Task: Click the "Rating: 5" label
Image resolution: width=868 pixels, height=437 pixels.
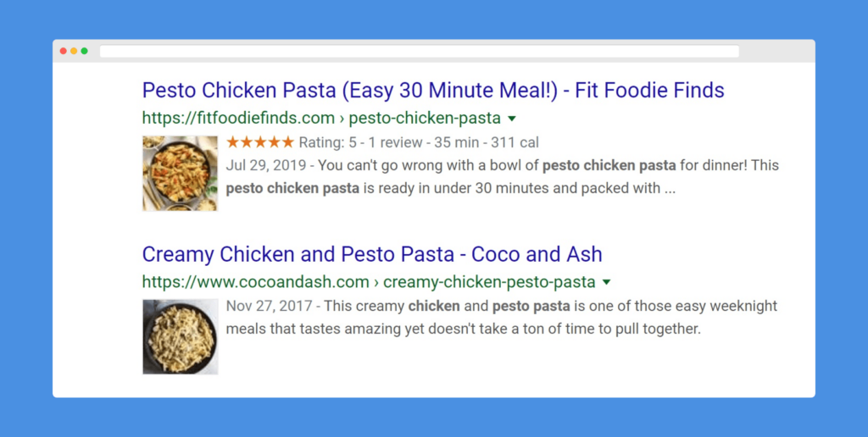Action: (x=331, y=142)
